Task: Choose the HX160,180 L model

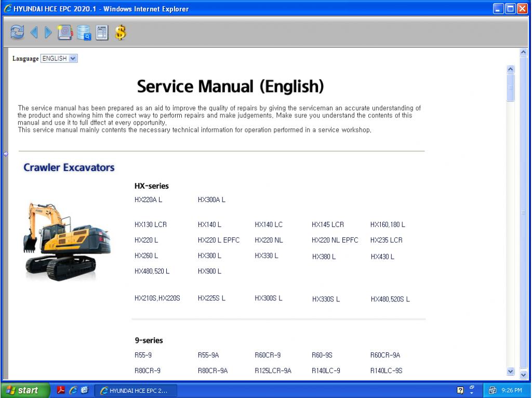Action: pyautogui.click(x=388, y=224)
